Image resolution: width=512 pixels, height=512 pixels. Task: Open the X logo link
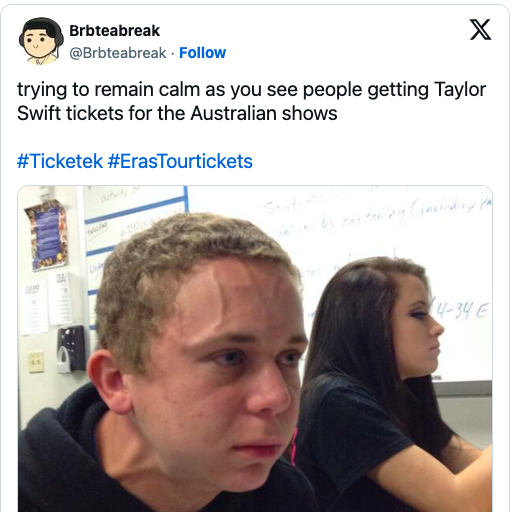480,30
